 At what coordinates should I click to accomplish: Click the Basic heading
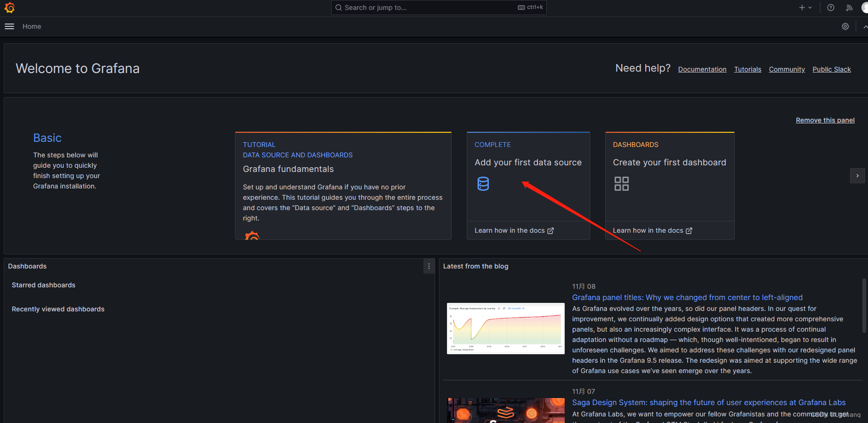coord(47,138)
